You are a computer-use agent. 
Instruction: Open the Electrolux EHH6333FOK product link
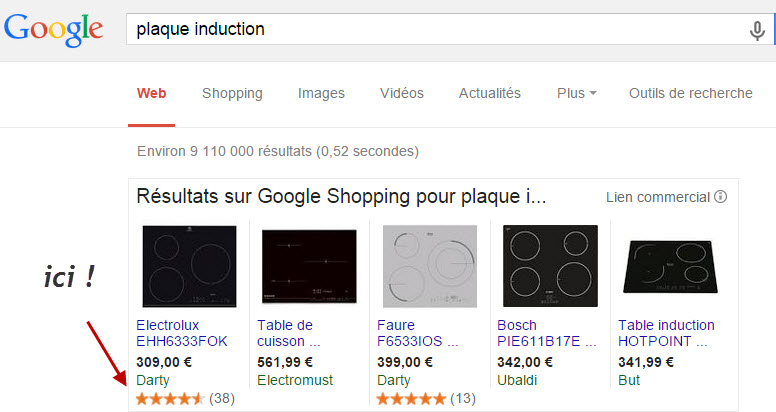click(x=182, y=333)
